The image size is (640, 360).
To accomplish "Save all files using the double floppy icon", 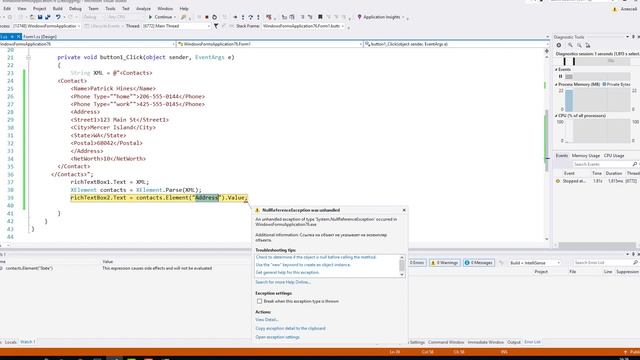I will coord(47,17).
